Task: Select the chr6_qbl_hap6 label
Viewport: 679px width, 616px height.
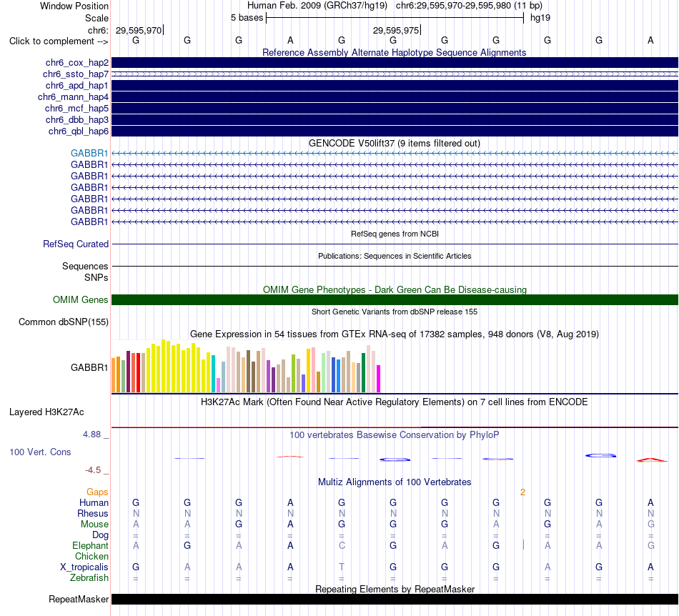Action: [x=79, y=131]
